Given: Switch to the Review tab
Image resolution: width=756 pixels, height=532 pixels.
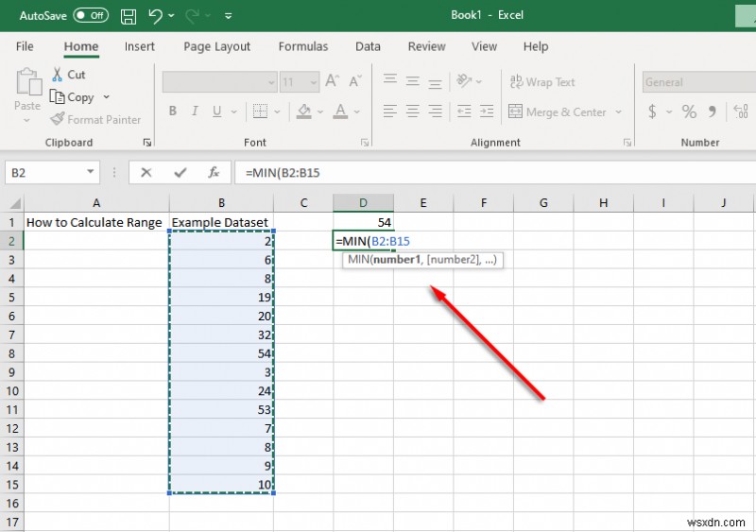Looking at the screenshot, I should coord(427,47).
